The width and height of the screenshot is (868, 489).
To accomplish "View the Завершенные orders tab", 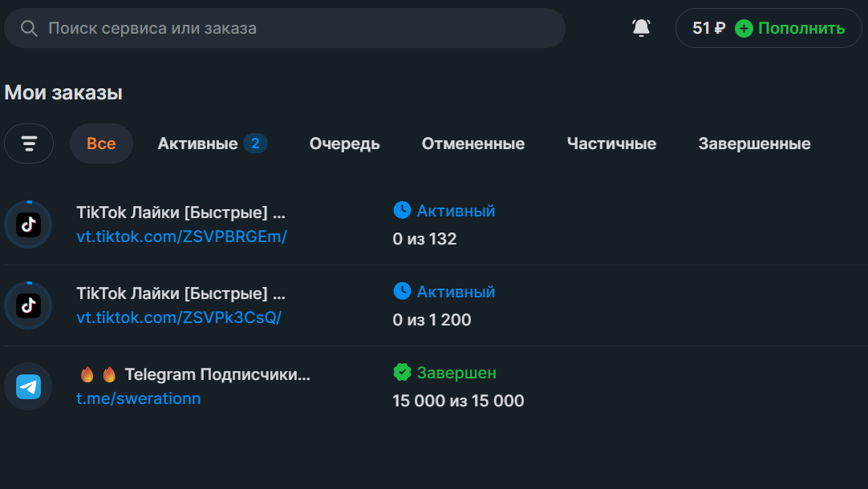I will pyautogui.click(x=755, y=143).
